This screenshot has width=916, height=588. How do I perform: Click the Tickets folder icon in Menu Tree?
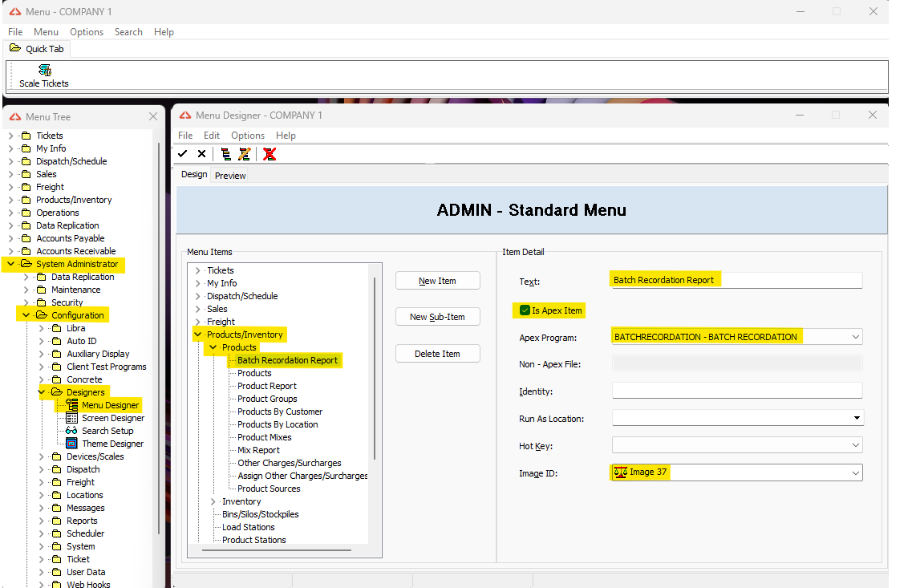point(26,136)
